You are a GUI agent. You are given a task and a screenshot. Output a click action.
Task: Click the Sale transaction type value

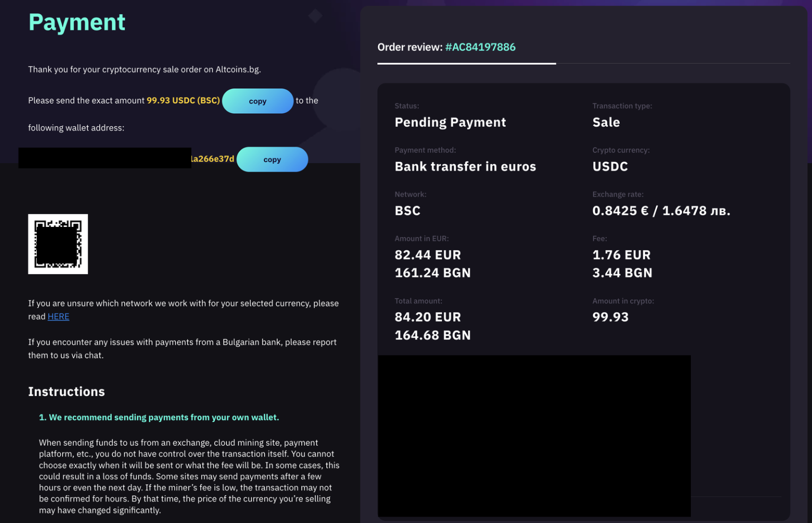click(x=606, y=122)
